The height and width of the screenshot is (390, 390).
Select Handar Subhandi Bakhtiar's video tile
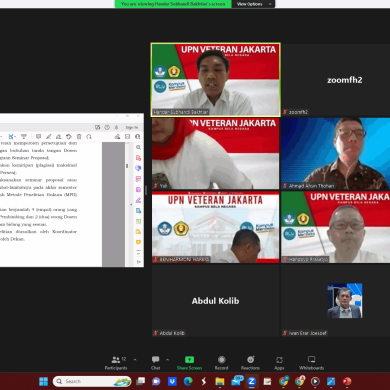(x=216, y=80)
